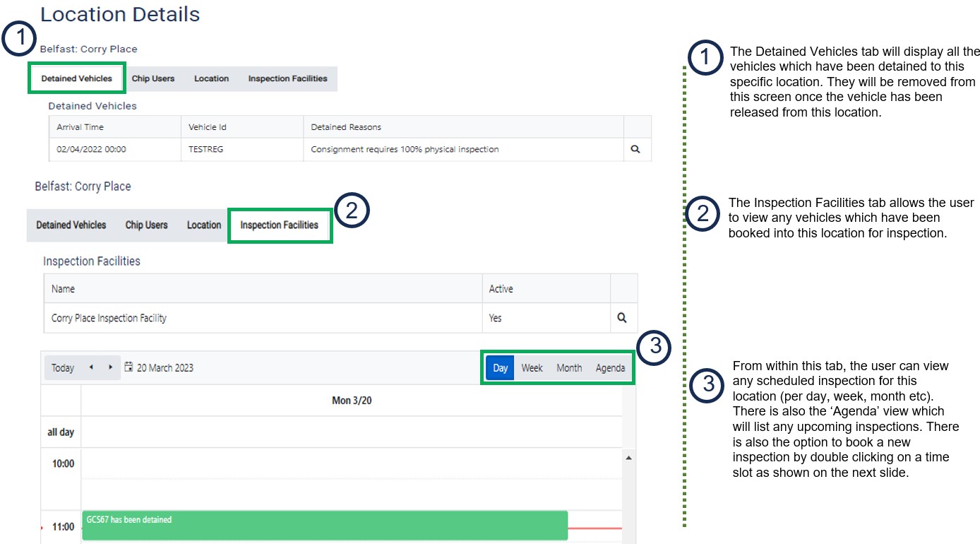Switch the scheduler to Day view
980x544 pixels.
coord(500,368)
